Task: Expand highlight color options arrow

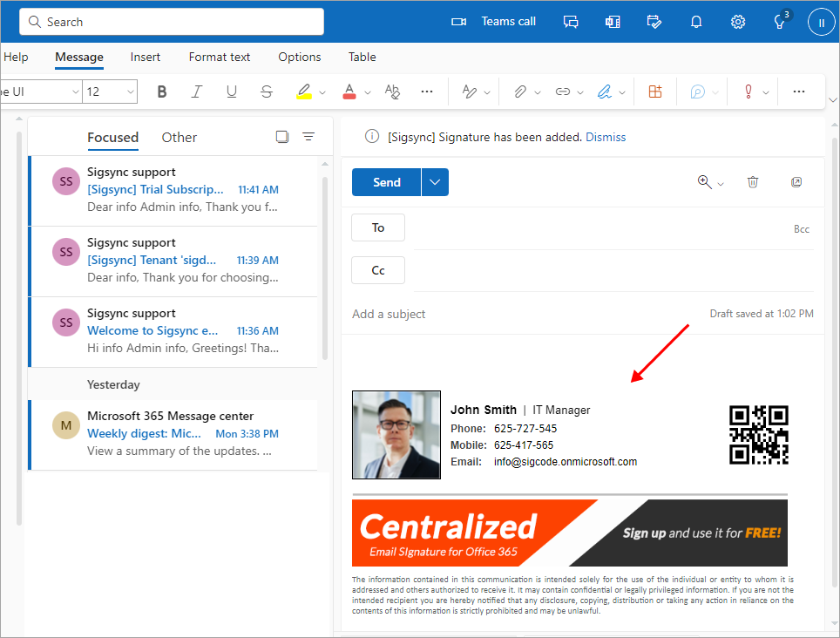Action: pos(322,92)
